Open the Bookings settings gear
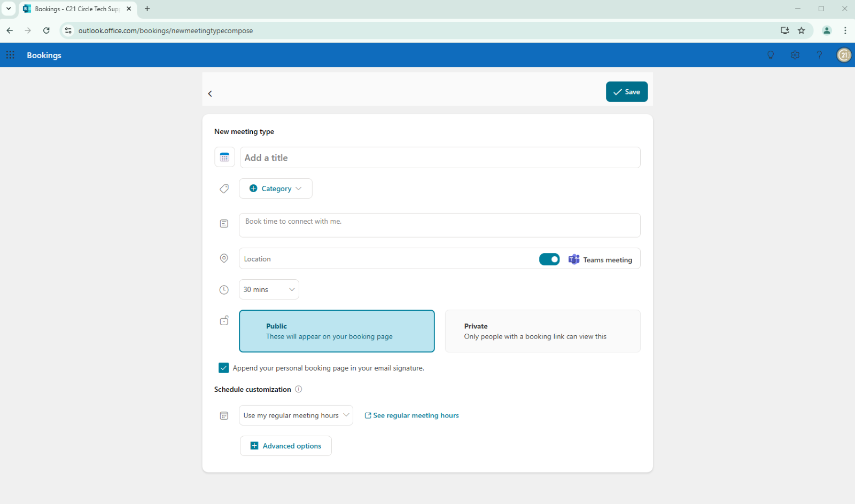855x504 pixels. coord(795,55)
